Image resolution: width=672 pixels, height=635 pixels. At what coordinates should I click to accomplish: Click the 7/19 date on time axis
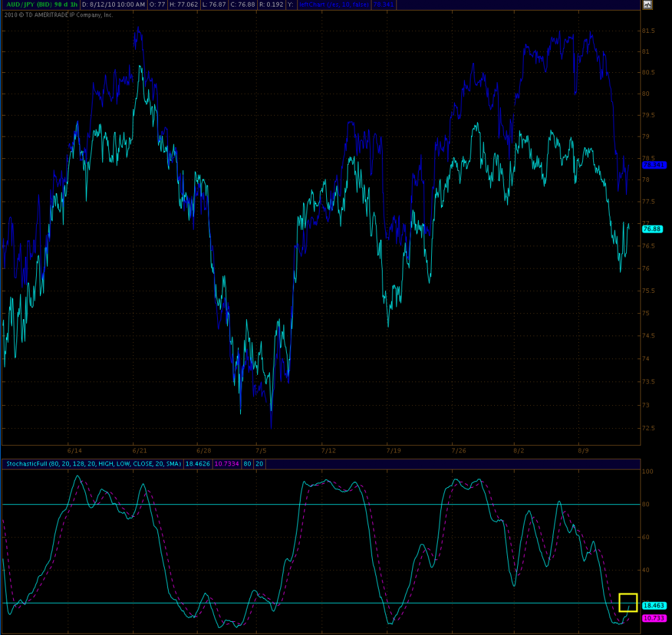pos(394,450)
